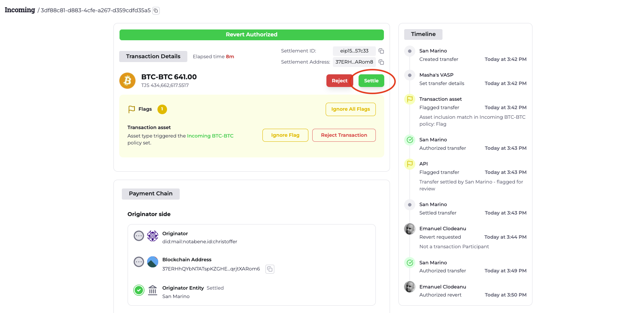Ignore the Transaction asset flag
Screen dimensions: 644x313
point(285,135)
